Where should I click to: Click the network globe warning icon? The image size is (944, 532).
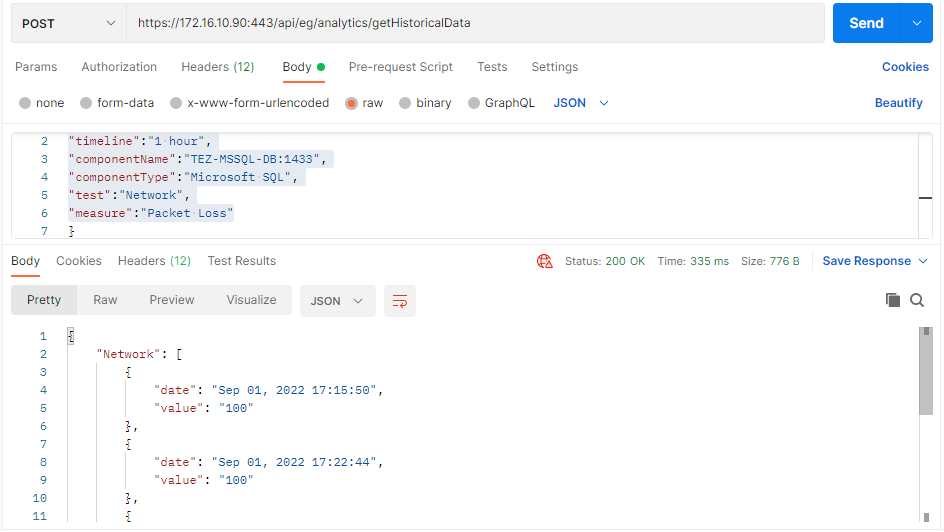(544, 261)
